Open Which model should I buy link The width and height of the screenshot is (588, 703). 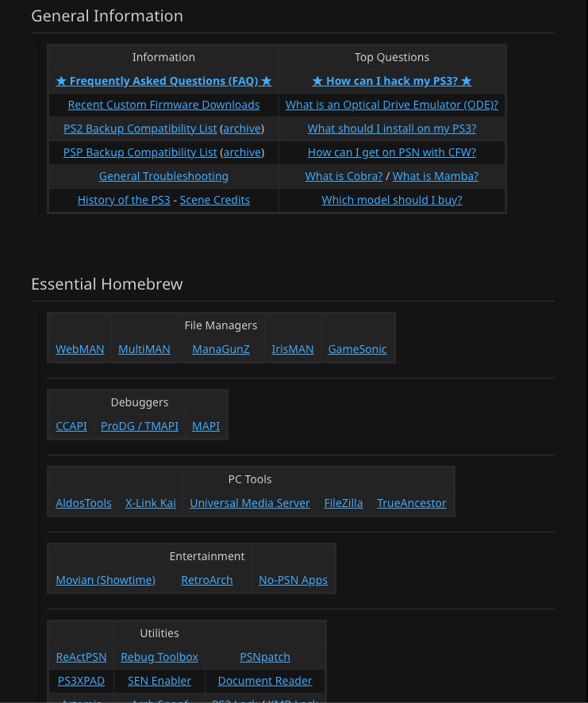click(x=391, y=200)
